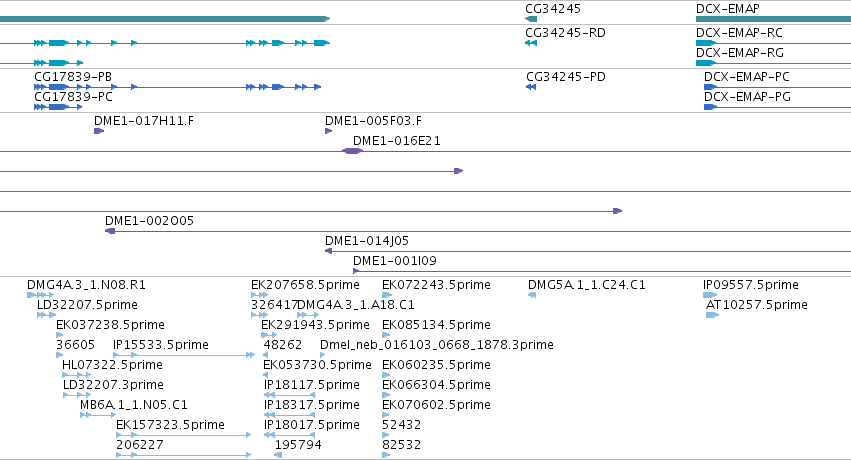
Task: Click the 48262 EST label
Action: point(283,344)
